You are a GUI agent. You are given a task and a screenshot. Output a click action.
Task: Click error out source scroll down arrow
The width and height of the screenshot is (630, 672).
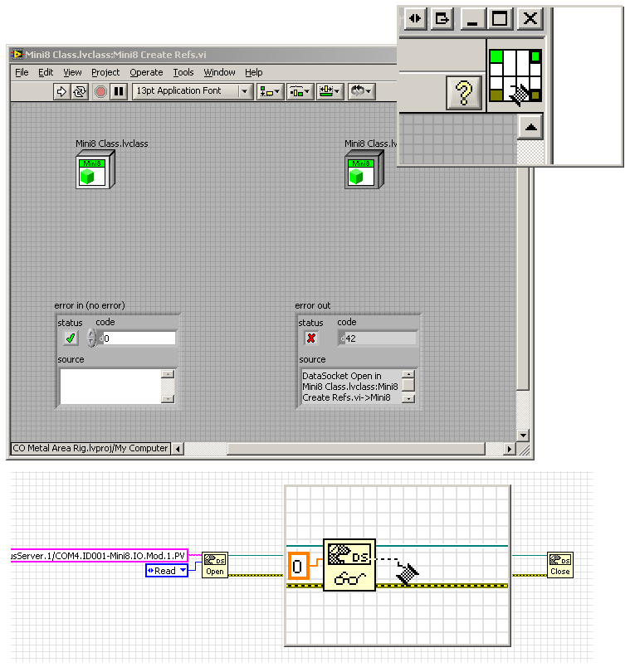[x=408, y=399]
